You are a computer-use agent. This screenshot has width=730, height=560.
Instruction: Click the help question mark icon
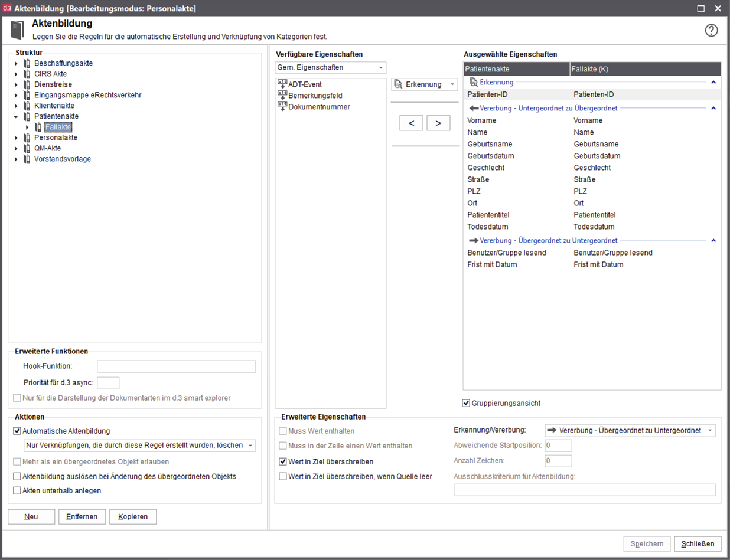(711, 30)
